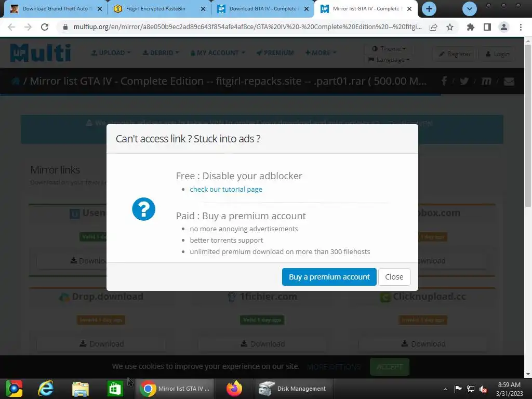Screen dimensions: 532x399
Task: Open the PREMIUM menu item
Action: (275, 52)
